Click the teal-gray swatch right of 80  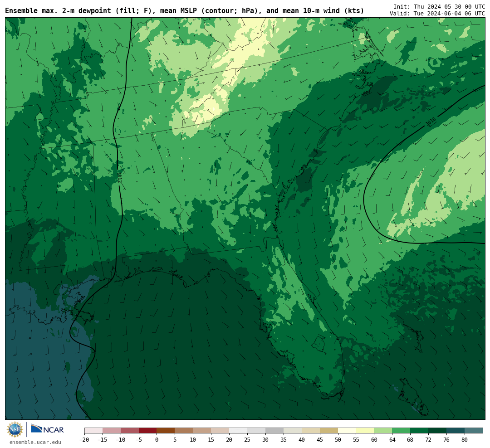474,431
